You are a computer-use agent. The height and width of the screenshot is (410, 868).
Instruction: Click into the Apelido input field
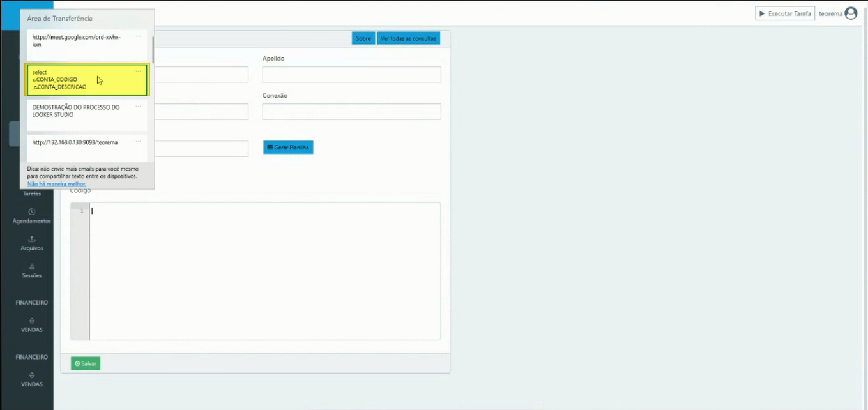(351, 75)
